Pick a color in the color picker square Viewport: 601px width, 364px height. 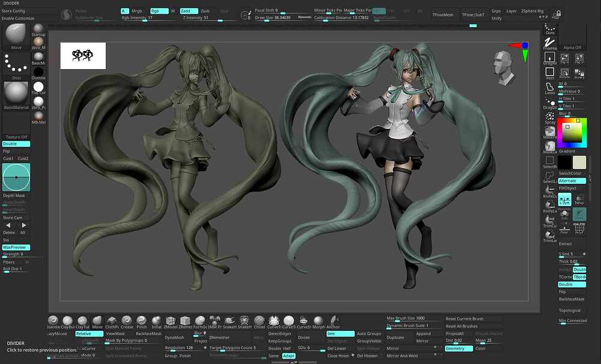coord(572,133)
